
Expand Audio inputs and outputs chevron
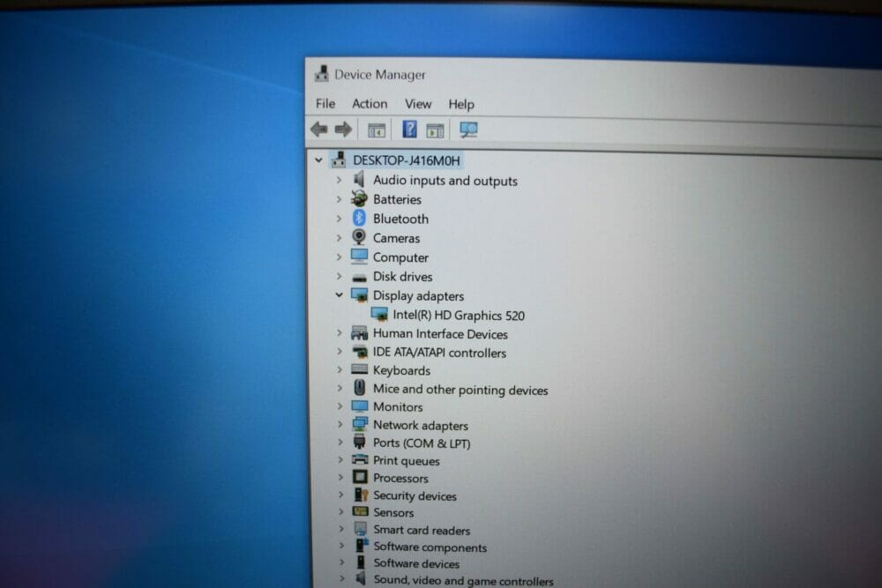(x=339, y=180)
